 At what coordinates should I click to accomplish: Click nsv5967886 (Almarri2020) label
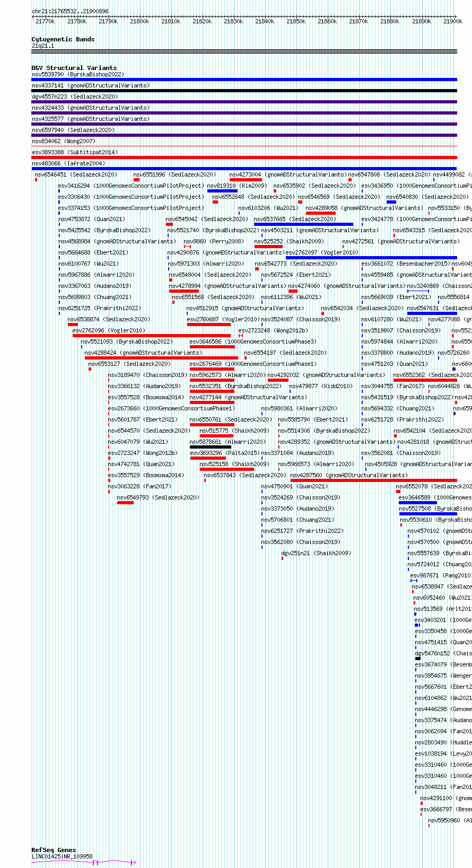click(97, 275)
